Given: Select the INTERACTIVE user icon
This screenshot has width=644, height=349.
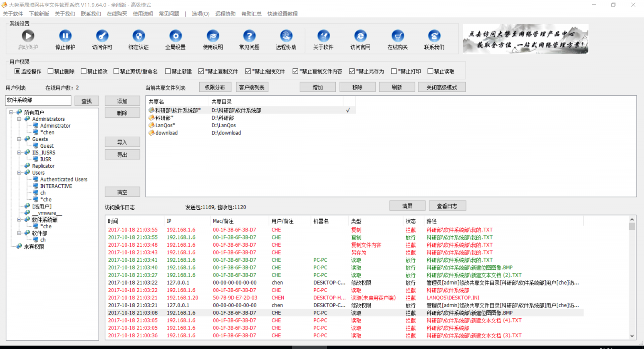Looking at the screenshot, I should [x=35, y=186].
